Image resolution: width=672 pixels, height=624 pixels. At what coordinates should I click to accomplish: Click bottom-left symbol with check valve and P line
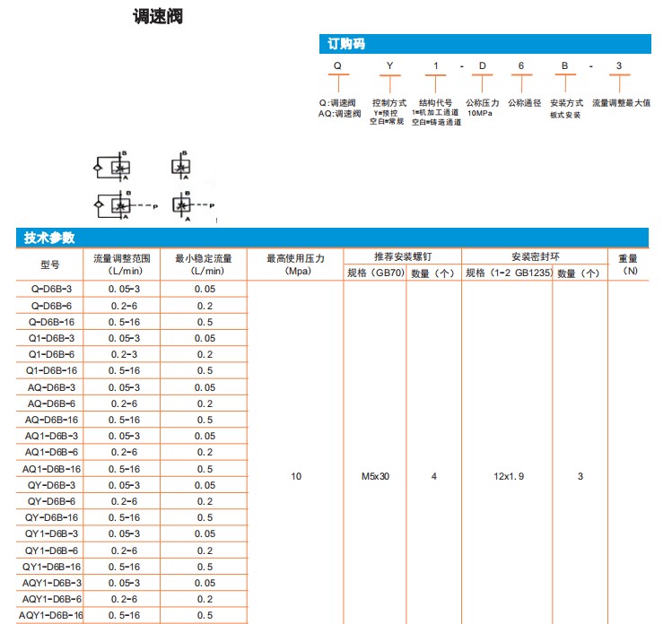click(117, 205)
